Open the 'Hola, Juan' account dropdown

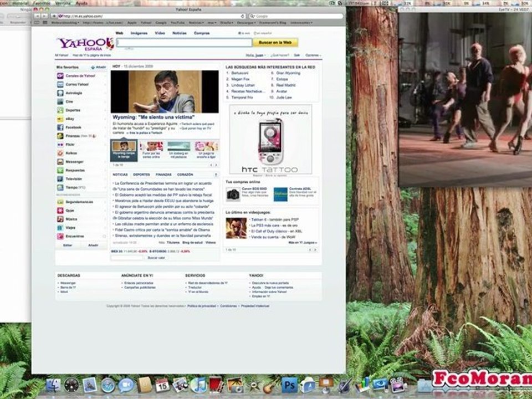click(255, 55)
